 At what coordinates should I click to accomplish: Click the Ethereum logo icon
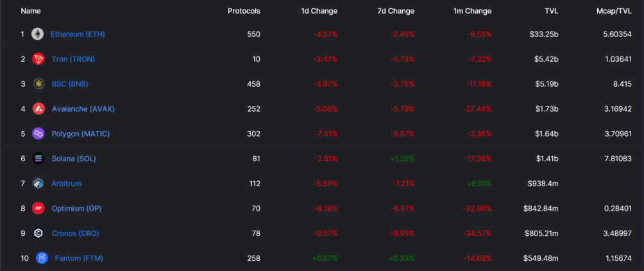37,34
